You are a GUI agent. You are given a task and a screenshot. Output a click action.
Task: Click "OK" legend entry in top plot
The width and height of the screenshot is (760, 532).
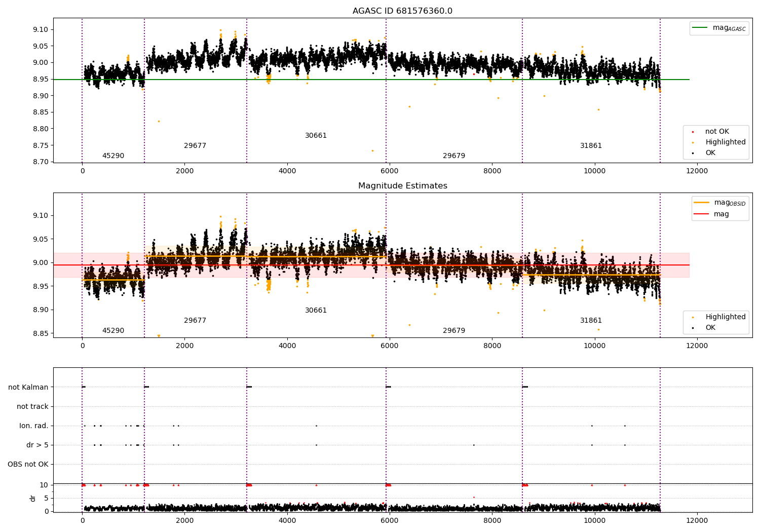(710, 153)
